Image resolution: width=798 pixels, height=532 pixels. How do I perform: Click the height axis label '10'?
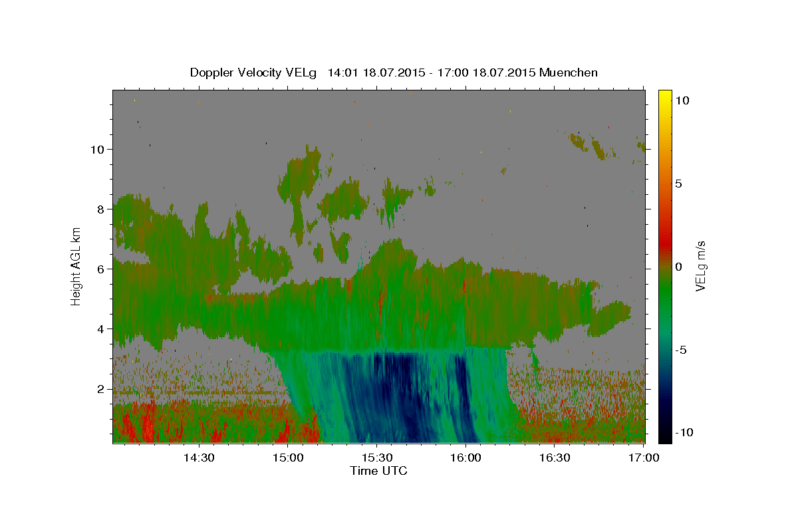[x=98, y=149]
